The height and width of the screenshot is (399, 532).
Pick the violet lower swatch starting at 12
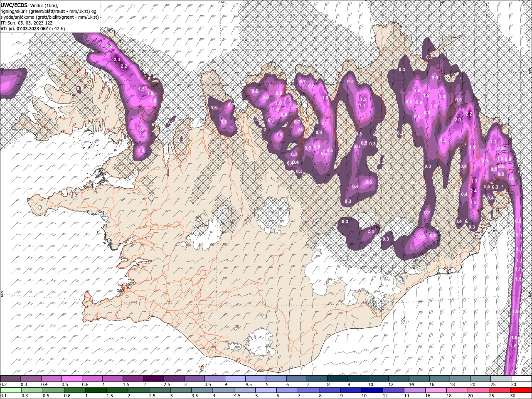click(394, 390)
